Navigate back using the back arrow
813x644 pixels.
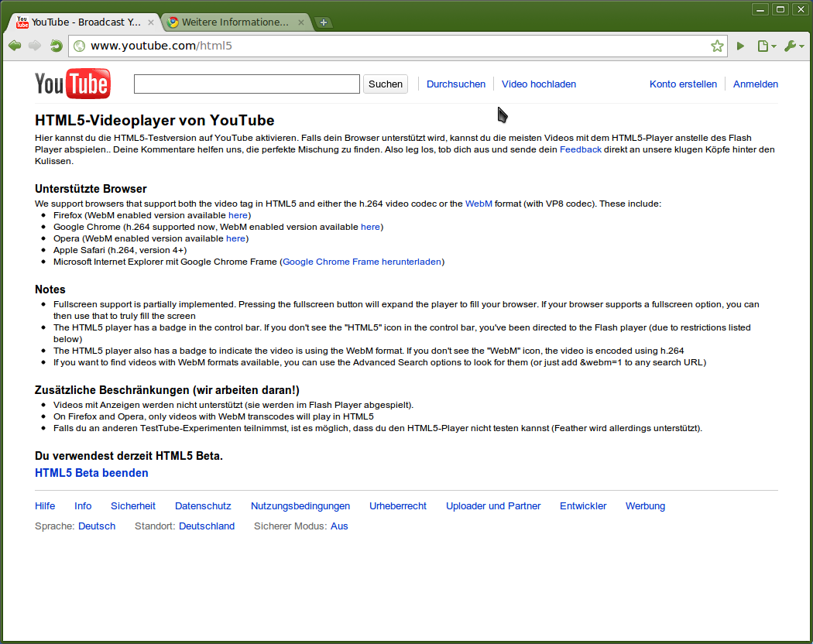pyautogui.click(x=15, y=46)
